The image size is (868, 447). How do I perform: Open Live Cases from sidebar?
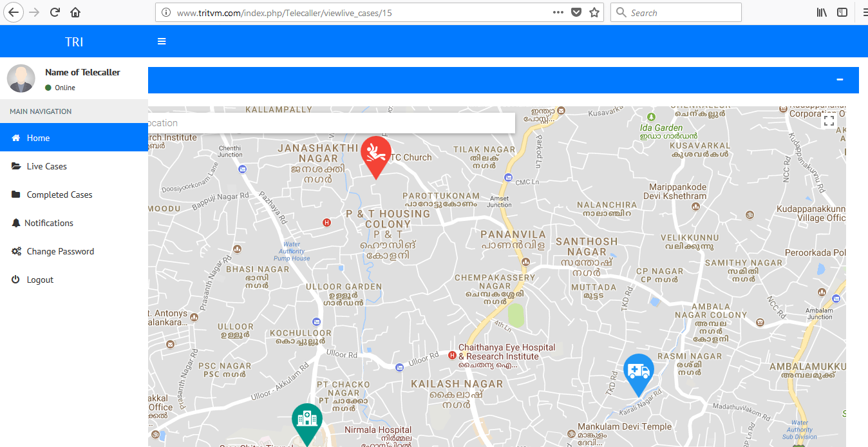click(46, 166)
